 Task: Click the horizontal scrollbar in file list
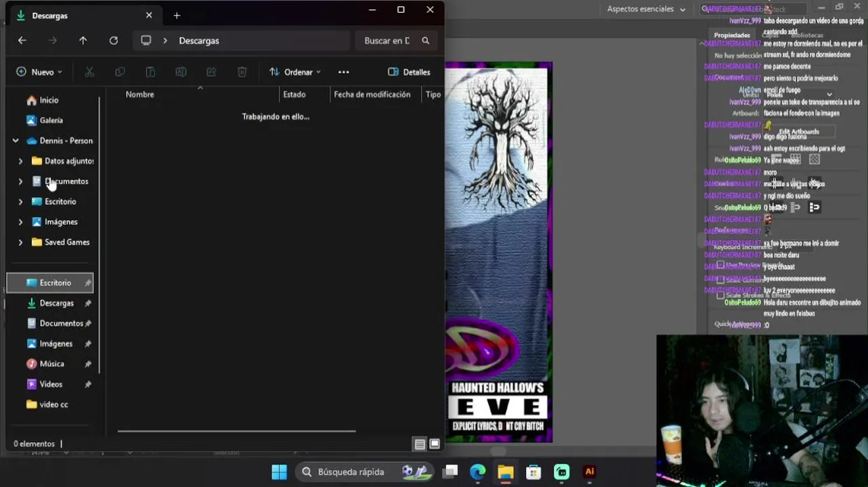click(237, 430)
